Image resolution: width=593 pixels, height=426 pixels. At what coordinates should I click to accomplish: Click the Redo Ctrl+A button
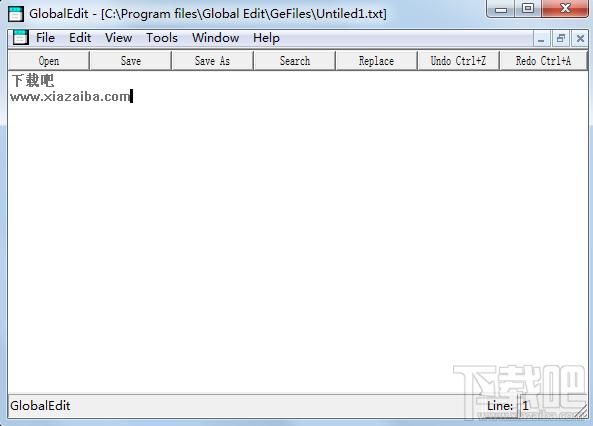tap(543, 61)
